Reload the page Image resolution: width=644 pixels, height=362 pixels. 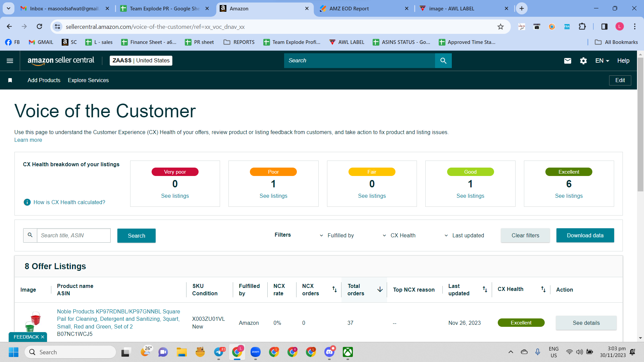pos(40,26)
